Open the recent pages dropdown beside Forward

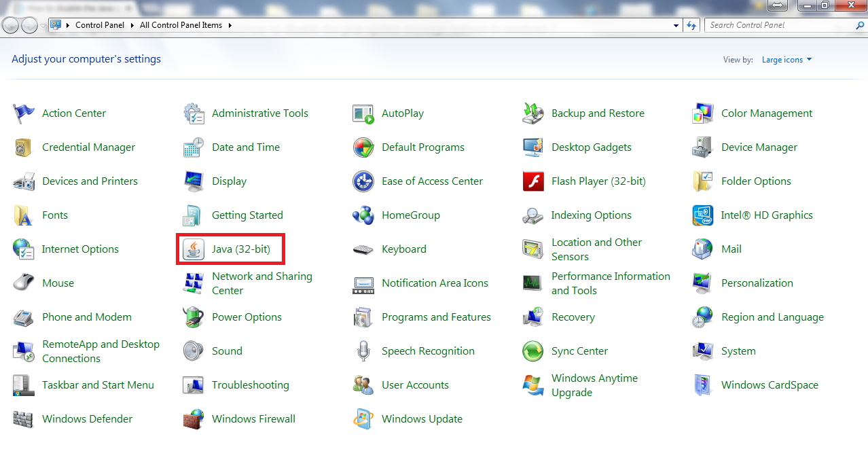point(43,25)
